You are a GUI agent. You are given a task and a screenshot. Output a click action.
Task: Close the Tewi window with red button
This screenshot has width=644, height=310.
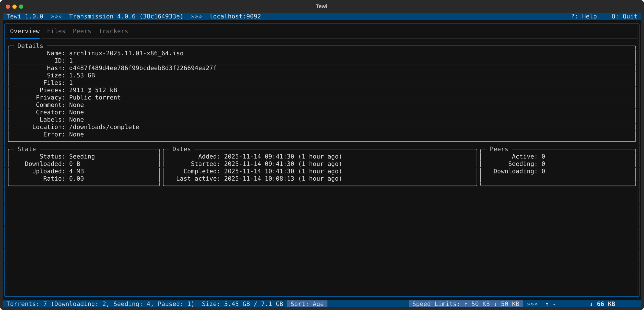8,7
